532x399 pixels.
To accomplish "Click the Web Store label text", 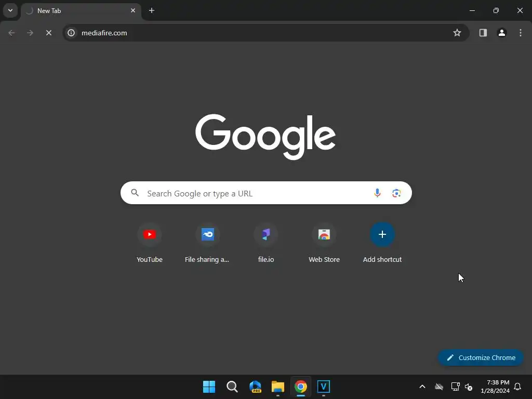I will click(324, 260).
